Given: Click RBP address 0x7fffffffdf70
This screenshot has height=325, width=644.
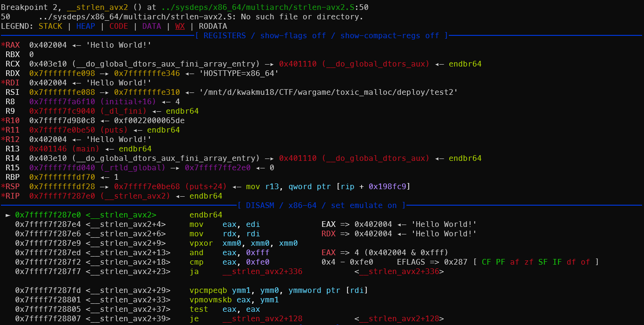Looking at the screenshot, I should [62, 177].
